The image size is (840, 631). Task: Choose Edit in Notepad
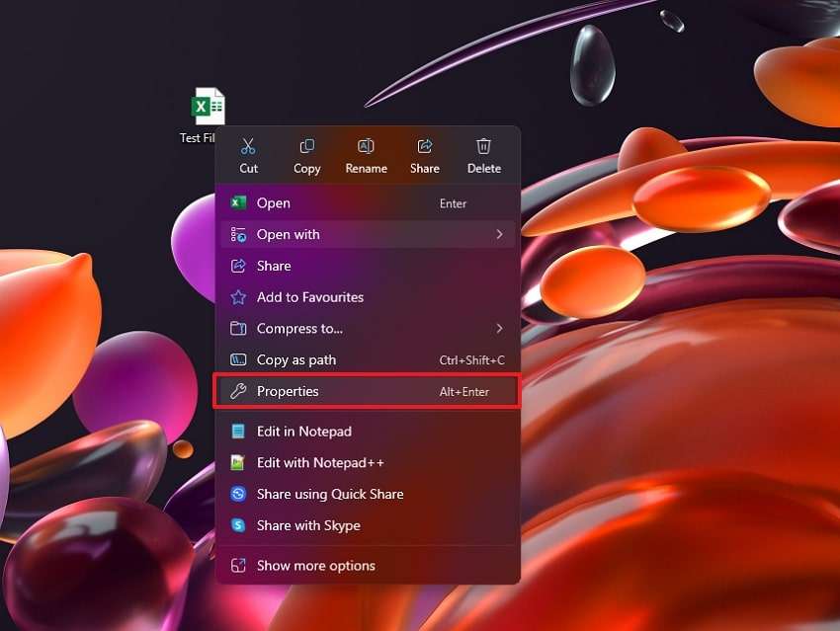368,432
